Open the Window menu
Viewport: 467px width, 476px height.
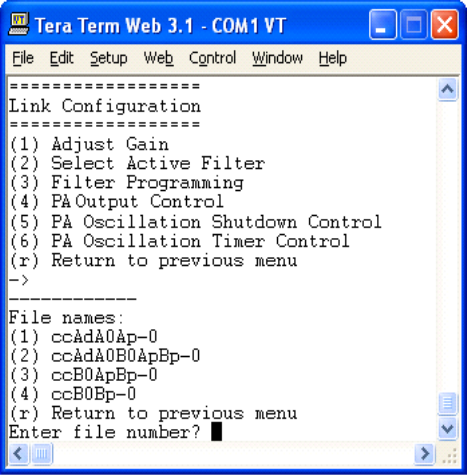[277, 58]
